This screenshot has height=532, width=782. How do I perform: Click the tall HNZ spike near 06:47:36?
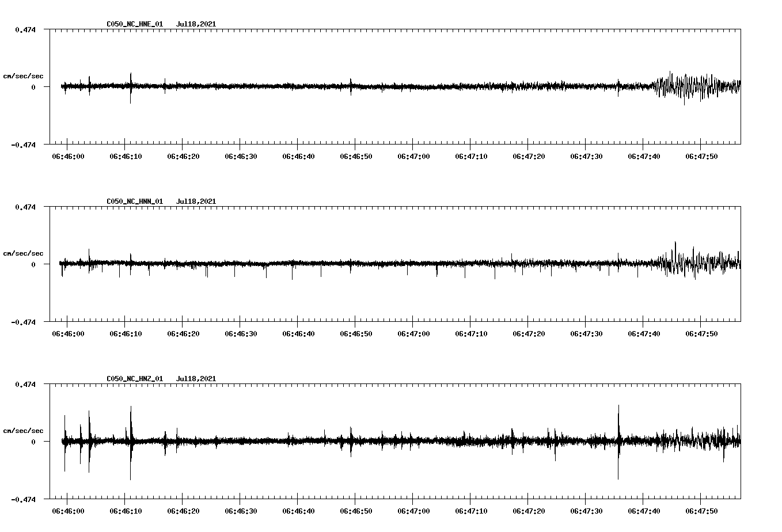point(618,442)
